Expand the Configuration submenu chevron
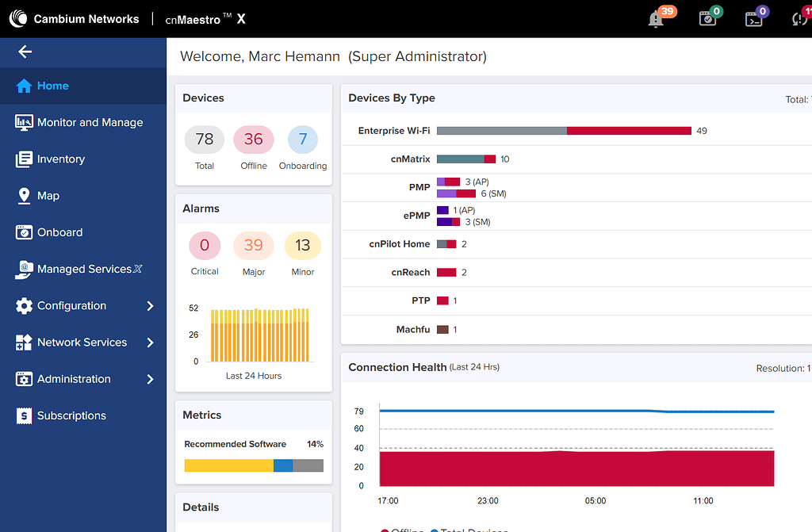Screen dimensions: 812x532 point(150,305)
